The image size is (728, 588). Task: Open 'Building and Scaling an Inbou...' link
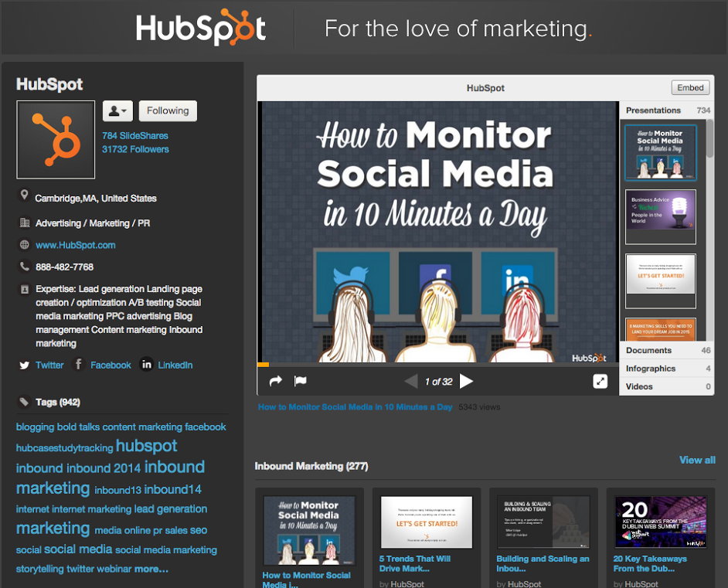(543, 563)
